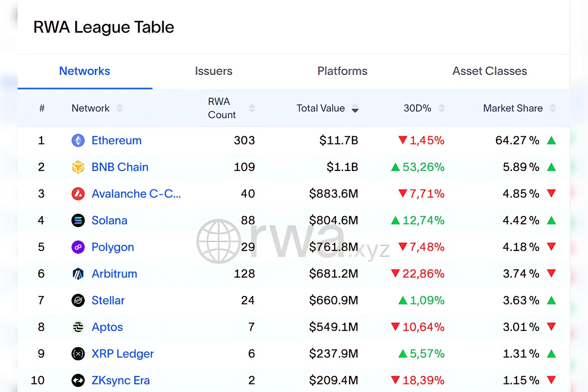588x392 pixels.
Task: Click the BNB Chain logo icon
Action: (78, 167)
